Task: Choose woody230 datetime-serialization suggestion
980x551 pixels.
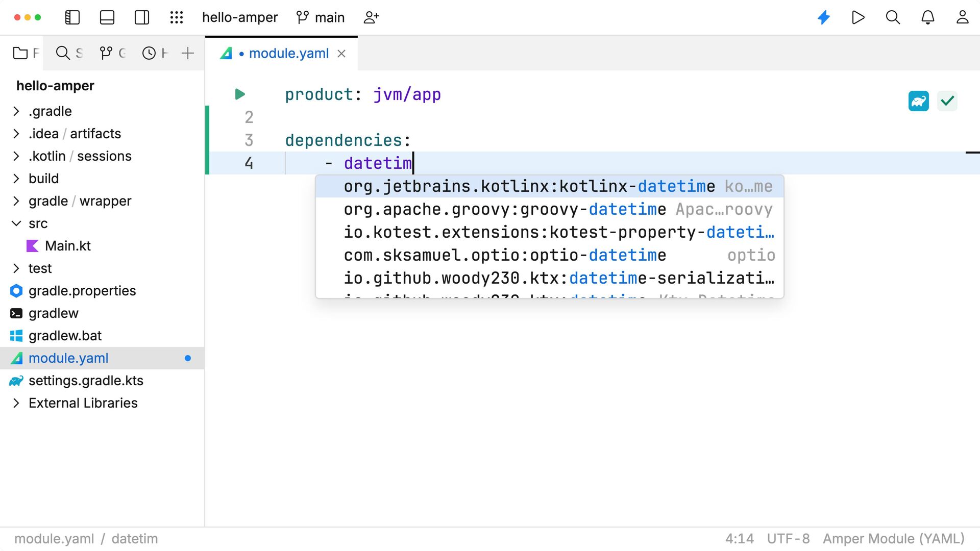Action: [x=550, y=278]
